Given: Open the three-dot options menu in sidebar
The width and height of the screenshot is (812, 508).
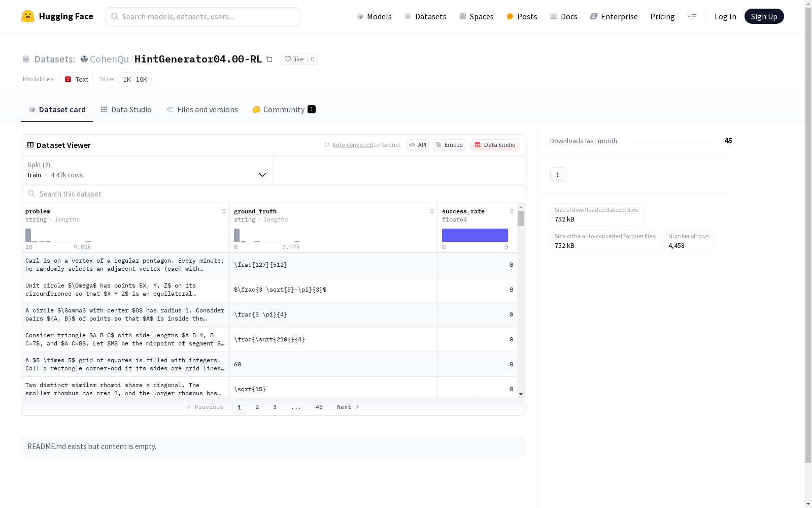Looking at the screenshot, I should pos(558,175).
